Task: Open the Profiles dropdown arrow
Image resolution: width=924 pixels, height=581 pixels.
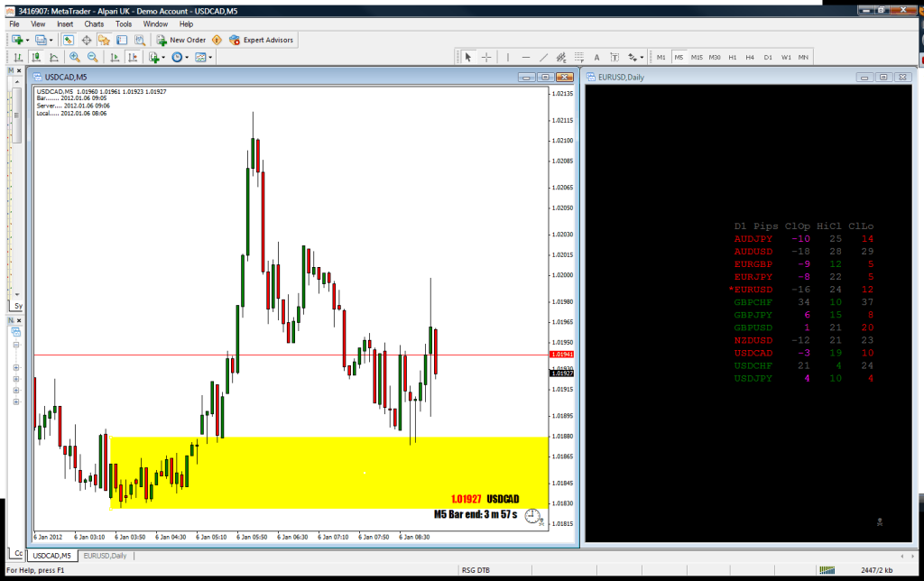Action: (x=51, y=40)
